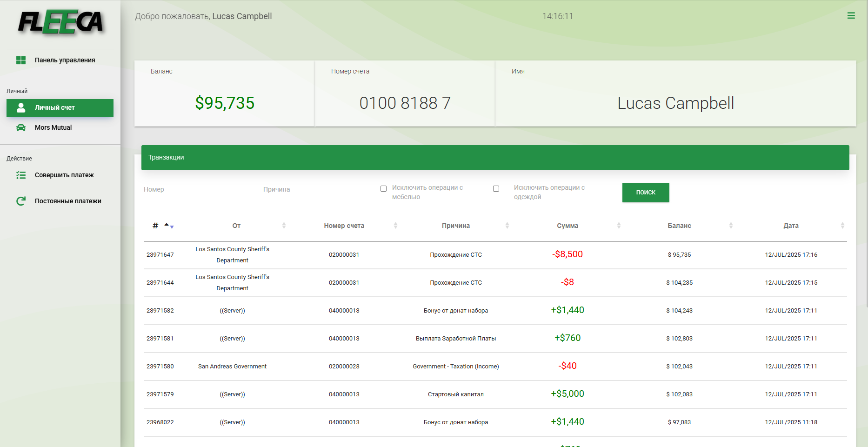Open Постоянные платежи page
This screenshot has width=868, height=447.
(60, 201)
